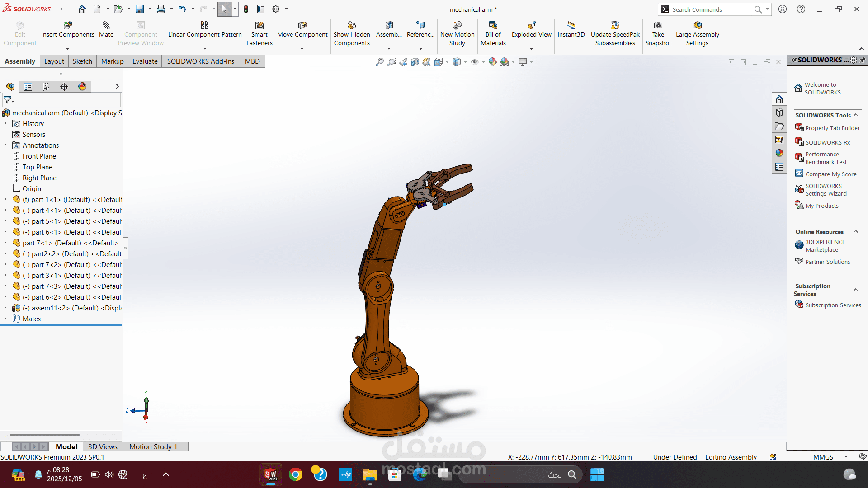The width and height of the screenshot is (868, 488).
Task: Click the Mate tool icon
Action: (x=106, y=26)
